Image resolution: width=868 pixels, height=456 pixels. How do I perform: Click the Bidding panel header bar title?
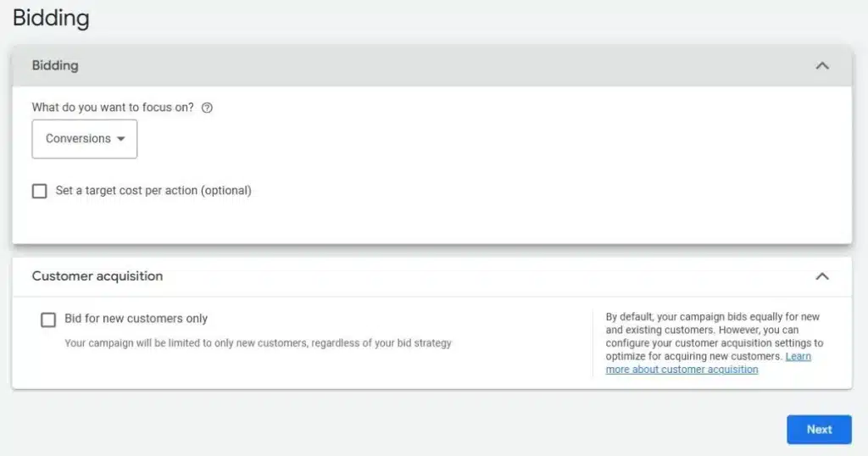[55, 65]
